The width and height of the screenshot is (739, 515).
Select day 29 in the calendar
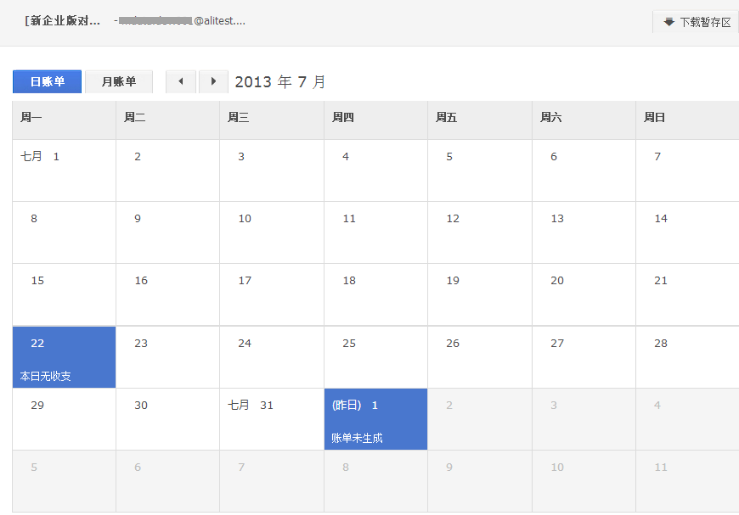(64, 419)
